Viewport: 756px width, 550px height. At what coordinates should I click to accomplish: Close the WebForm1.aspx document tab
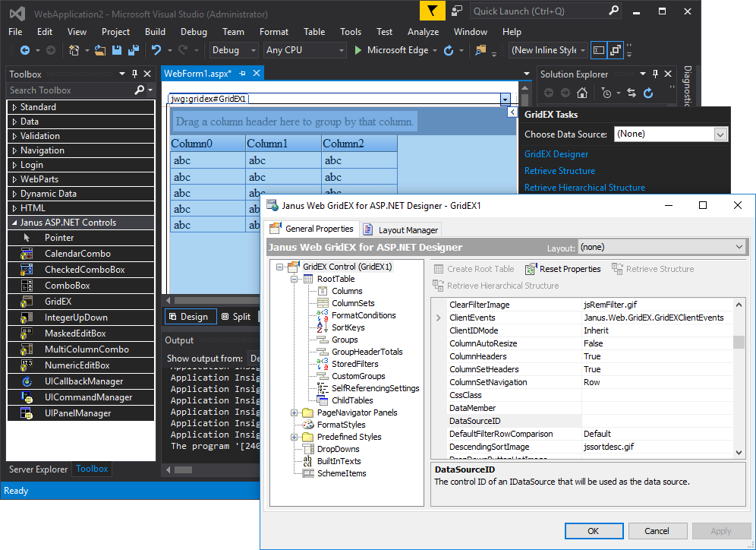(257, 74)
